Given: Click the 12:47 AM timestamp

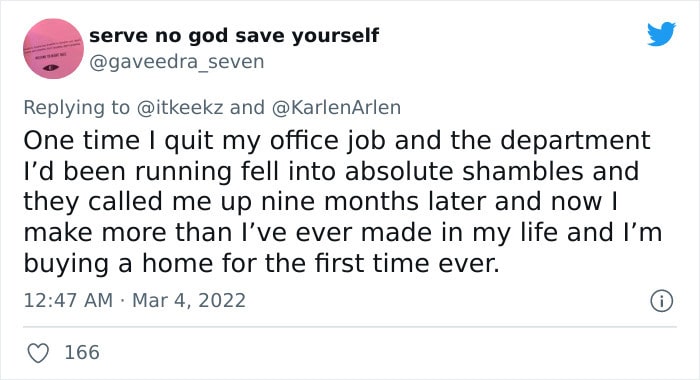Looking at the screenshot, I should point(68,300).
